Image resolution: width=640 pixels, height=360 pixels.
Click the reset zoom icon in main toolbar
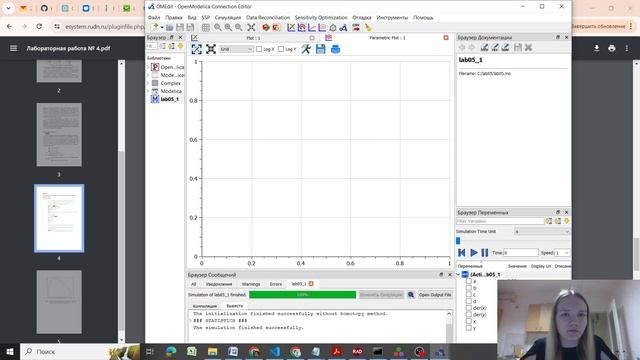coord(218,27)
